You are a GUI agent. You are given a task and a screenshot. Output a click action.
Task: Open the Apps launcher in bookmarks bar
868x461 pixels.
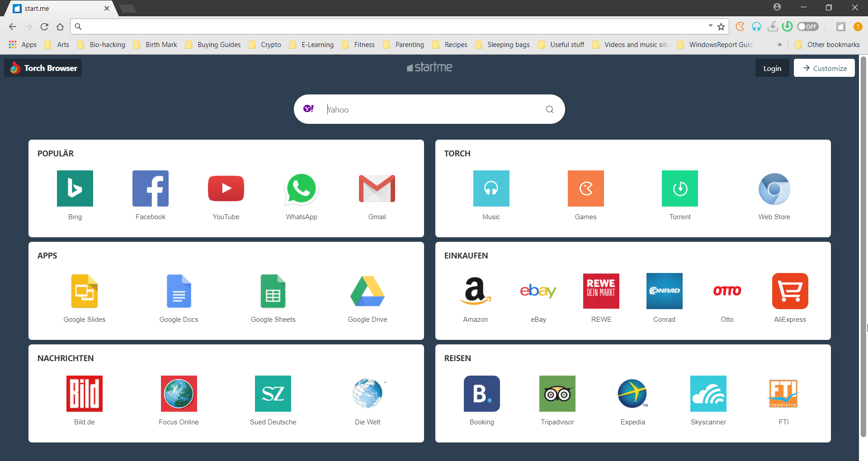(23, 45)
